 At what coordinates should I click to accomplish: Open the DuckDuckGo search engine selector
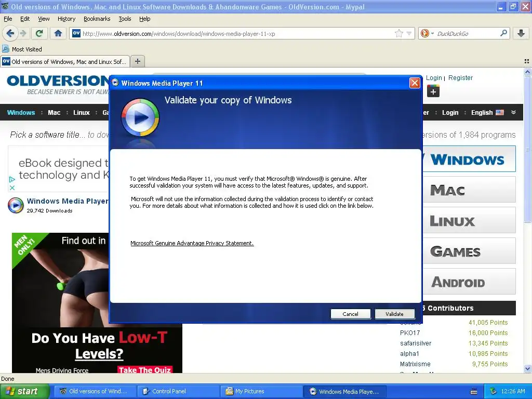point(427,33)
